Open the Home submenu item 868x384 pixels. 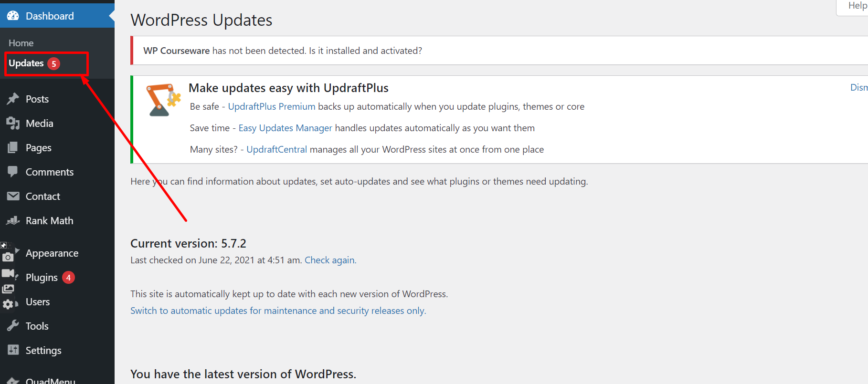(x=21, y=43)
